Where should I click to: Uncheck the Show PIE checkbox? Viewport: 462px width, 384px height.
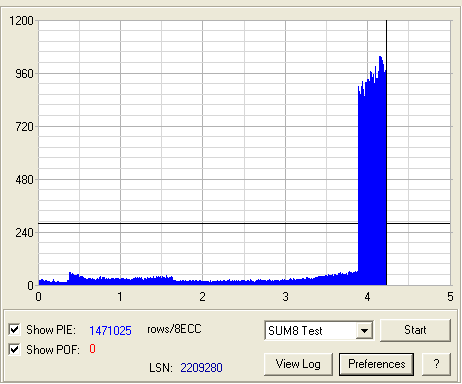click(14, 329)
